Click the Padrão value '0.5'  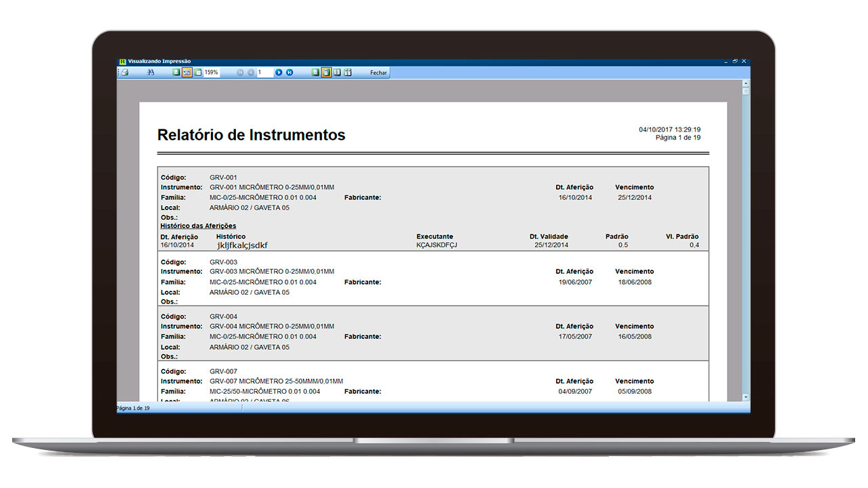pyautogui.click(x=623, y=245)
